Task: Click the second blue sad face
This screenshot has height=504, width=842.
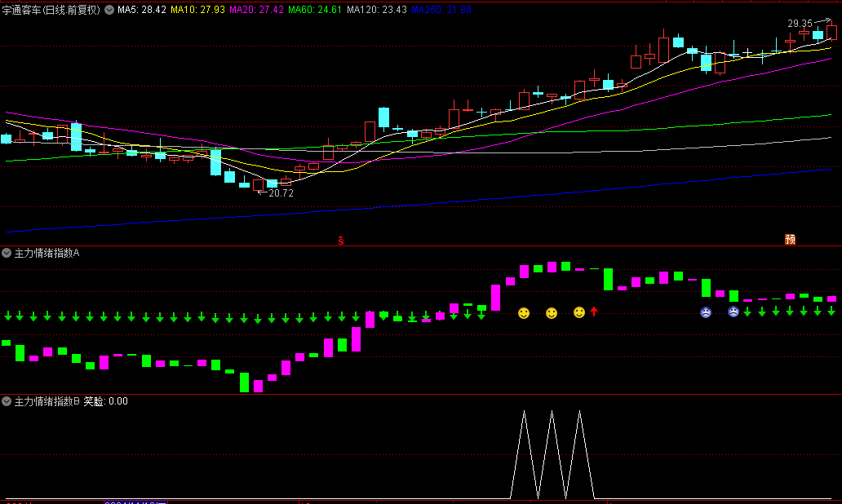Action: point(733,312)
